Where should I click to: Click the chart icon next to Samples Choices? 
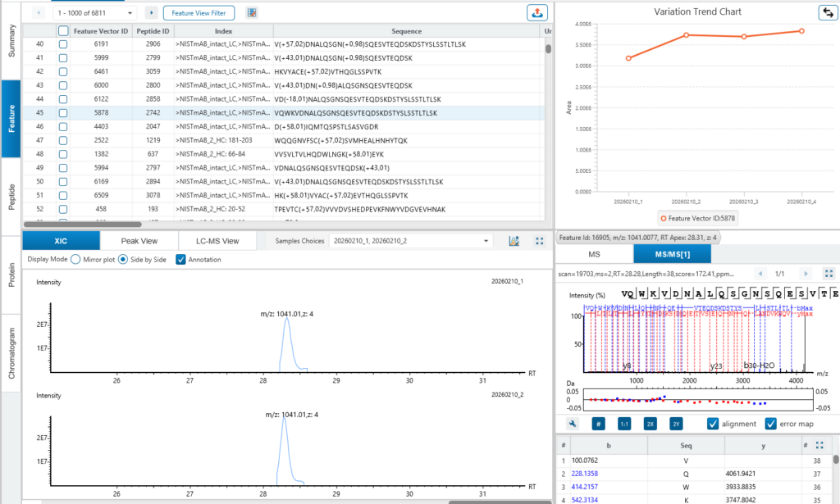514,241
